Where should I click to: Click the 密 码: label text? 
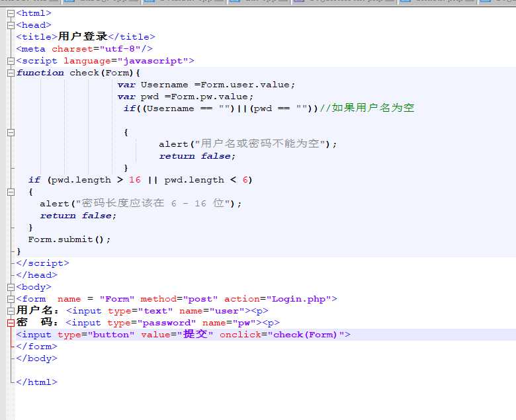(x=38, y=322)
